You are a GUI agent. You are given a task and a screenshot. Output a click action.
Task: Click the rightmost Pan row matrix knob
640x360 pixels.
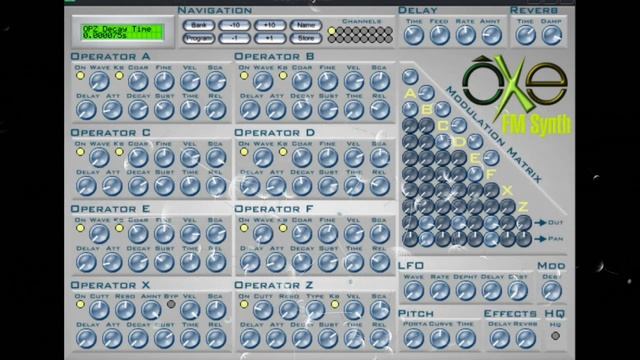point(524,239)
